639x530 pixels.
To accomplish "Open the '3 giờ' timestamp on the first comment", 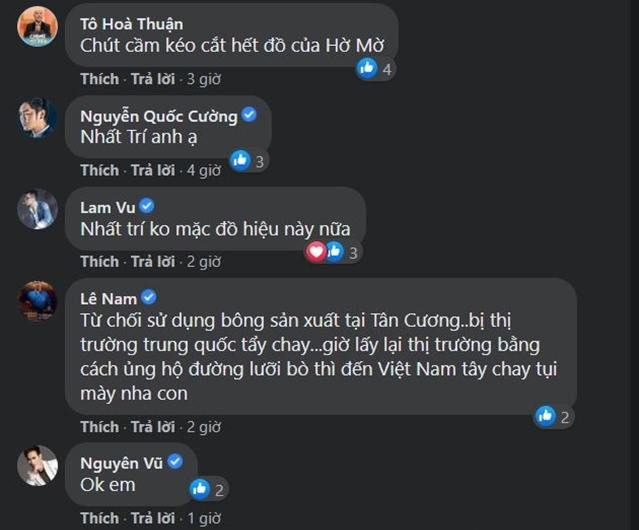I will pos(204,79).
